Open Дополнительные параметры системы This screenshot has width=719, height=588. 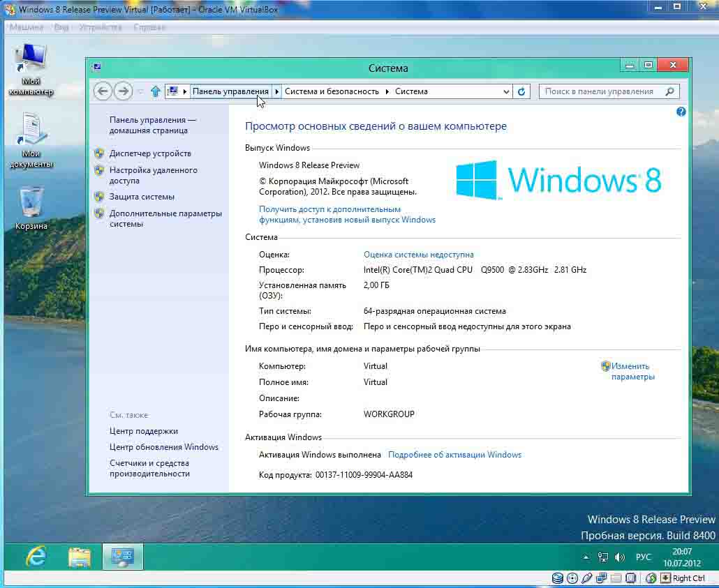165,218
